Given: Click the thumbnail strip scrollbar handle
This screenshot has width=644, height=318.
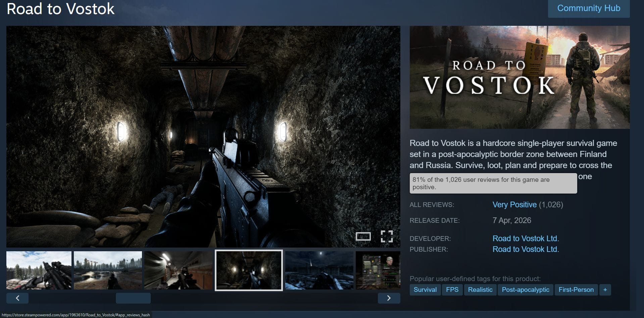Looking at the screenshot, I should [x=133, y=298].
